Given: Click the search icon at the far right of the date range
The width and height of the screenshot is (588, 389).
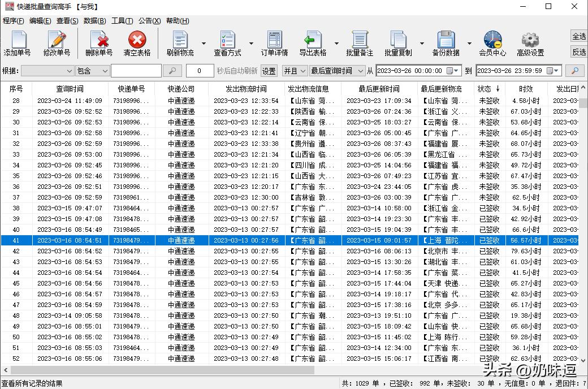Looking at the screenshot, I should pyautogui.click(x=575, y=71).
